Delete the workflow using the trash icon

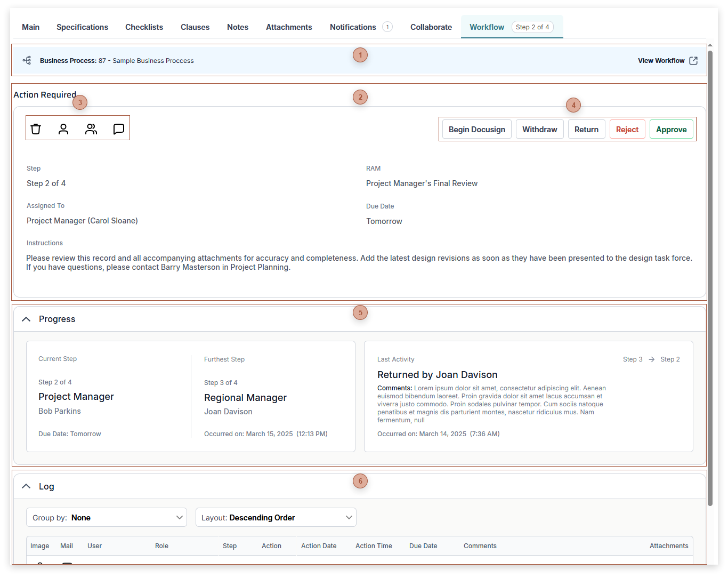[x=36, y=129]
